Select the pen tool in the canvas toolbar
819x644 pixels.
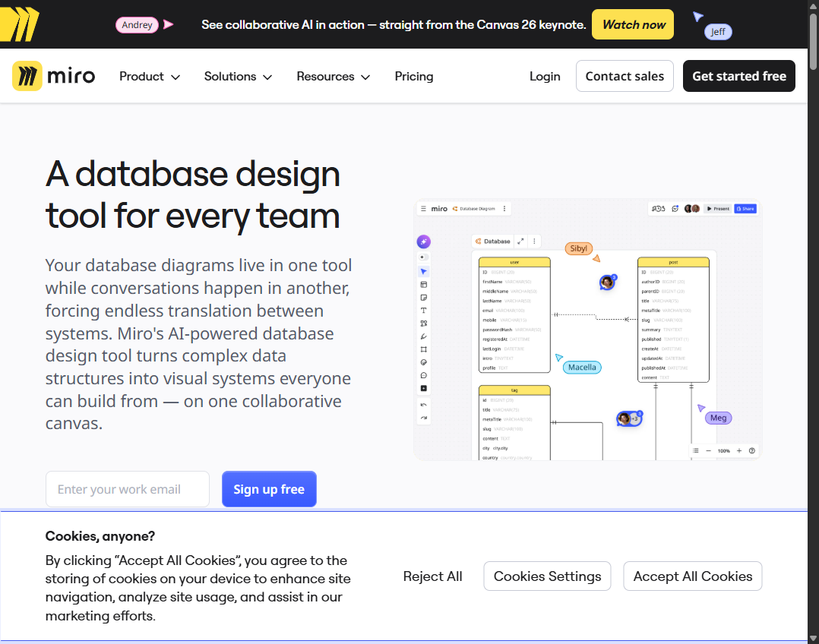(x=424, y=336)
